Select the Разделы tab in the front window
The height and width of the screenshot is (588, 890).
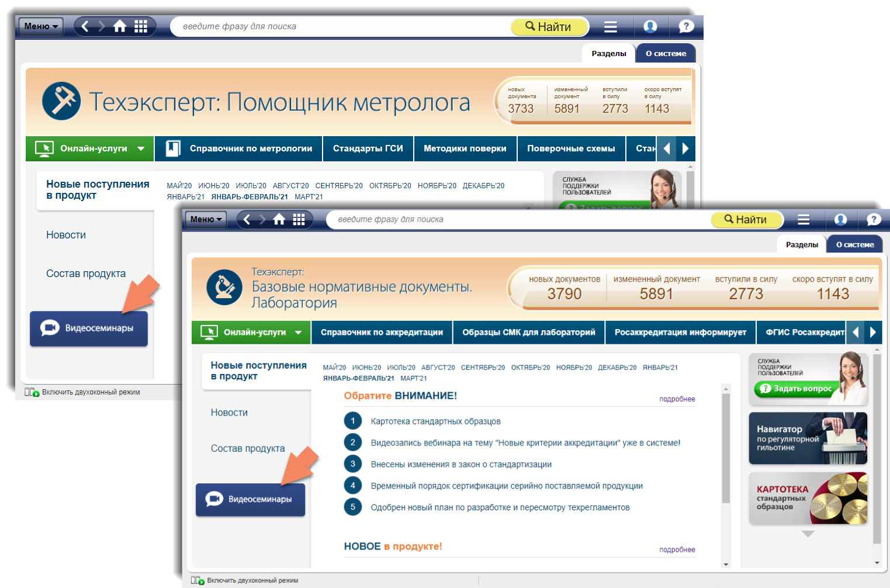pyautogui.click(x=802, y=244)
